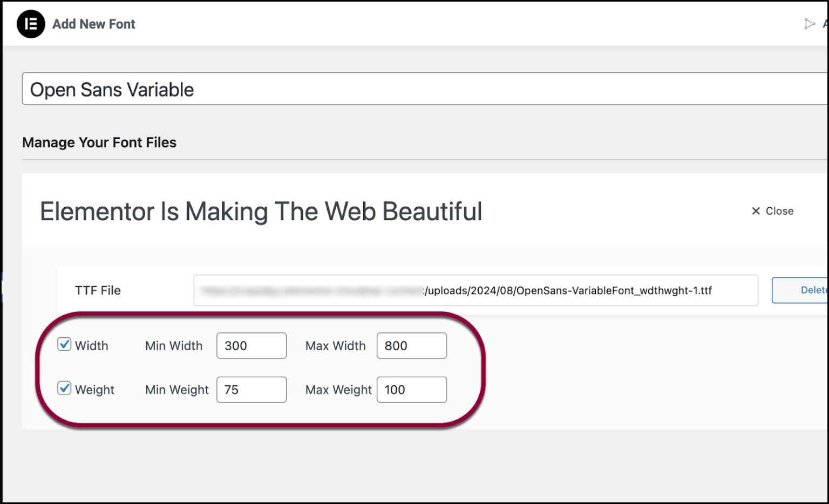Screen dimensions: 829x504
Task: Edit the Max Width value of 800
Action: (411, 345)
